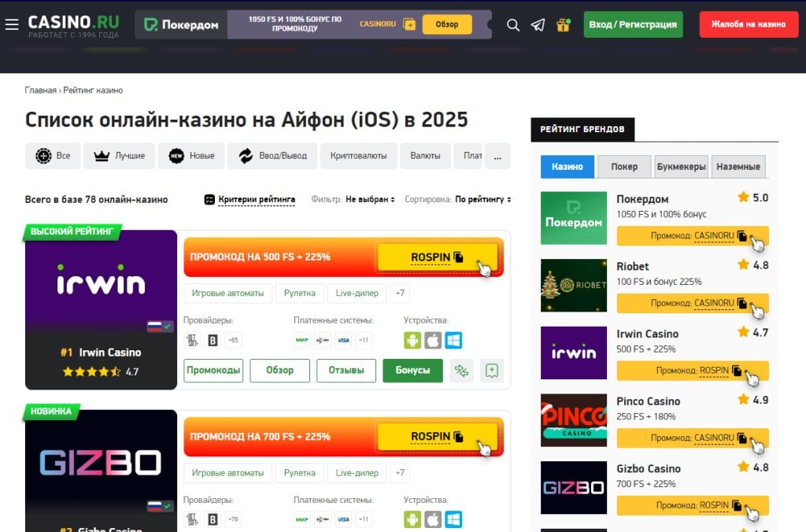Open Критерии рейтинга link

coord(250,199)
